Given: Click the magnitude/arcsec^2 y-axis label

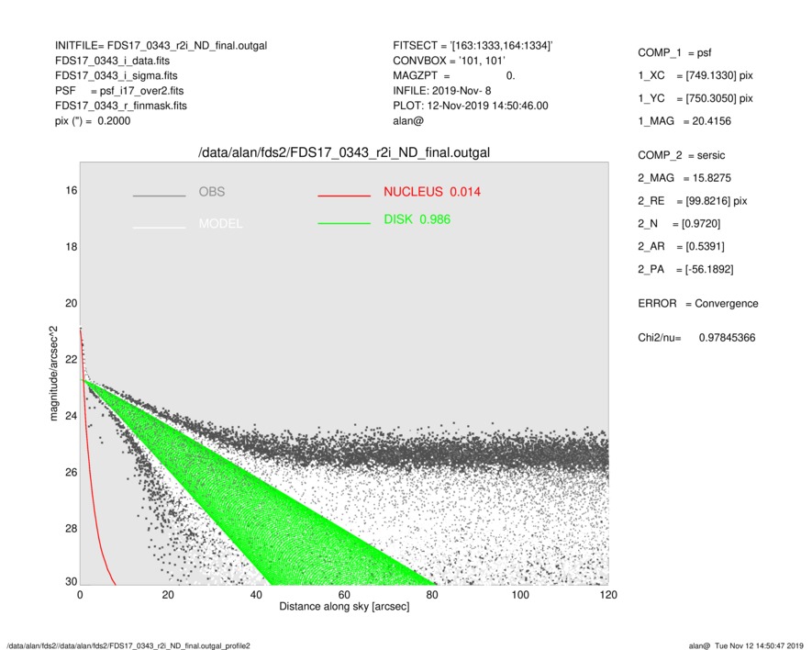Looking at the screenshot, I should pos(53,374).
